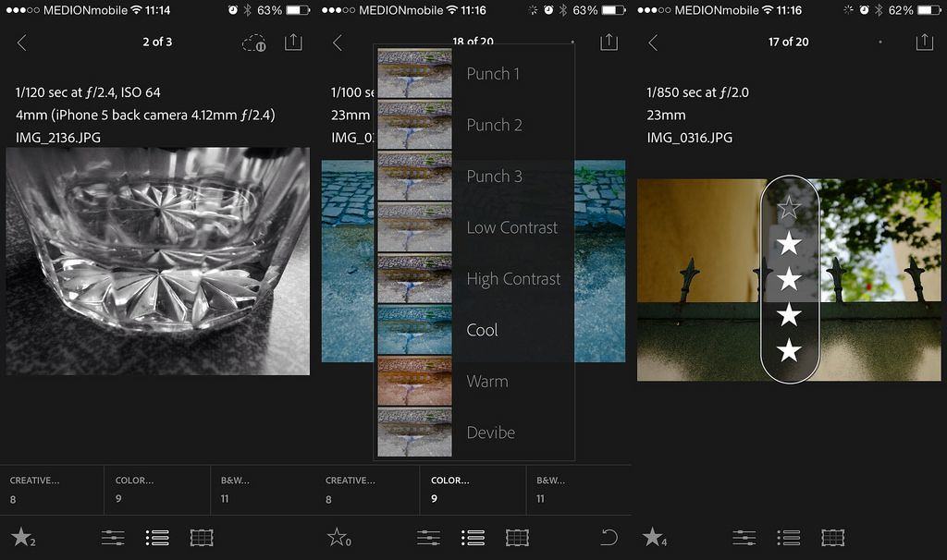Viewport: 947px width, 560px height.
Task: Go back from the '17 of 20' screen
Action: (653, 43)
